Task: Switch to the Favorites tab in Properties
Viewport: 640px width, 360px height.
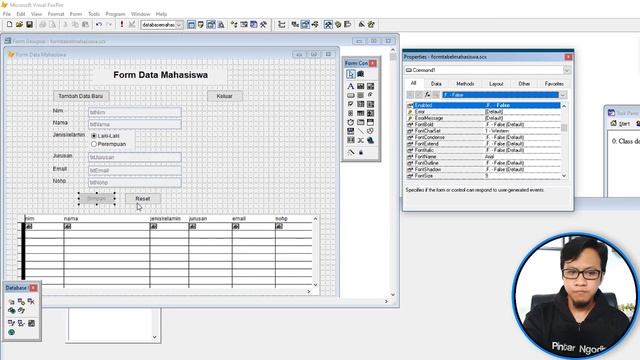Action: pos(554,84)
